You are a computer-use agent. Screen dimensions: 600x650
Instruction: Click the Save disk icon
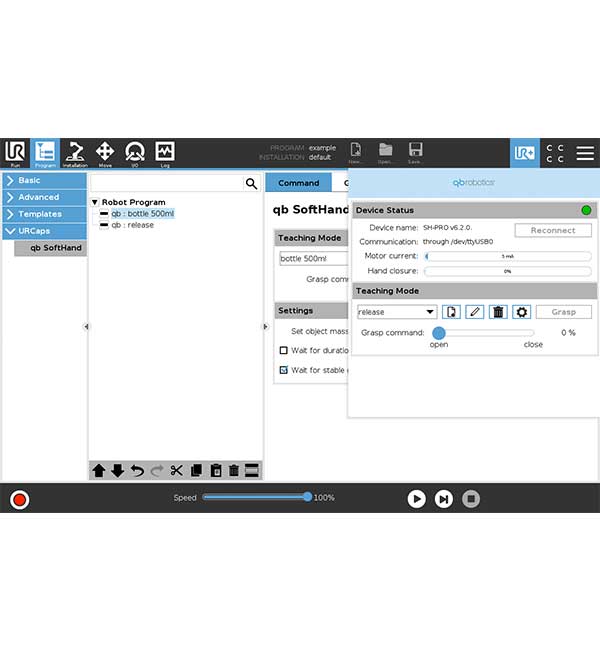tap(415, 153)
